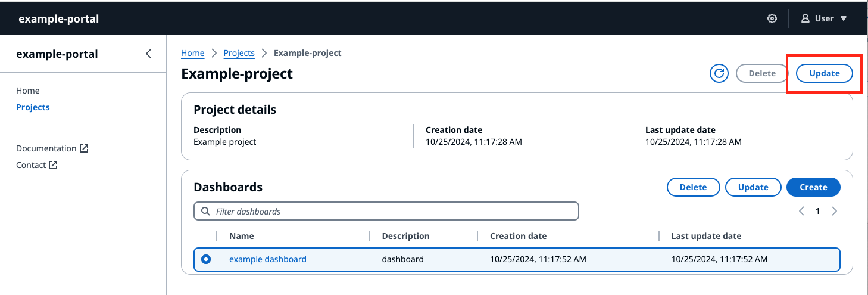The height and width of the screenshot is (295, 868).
Task: Open Home in the sidebar
Action: pyautogui.click(x=28, y=91)
